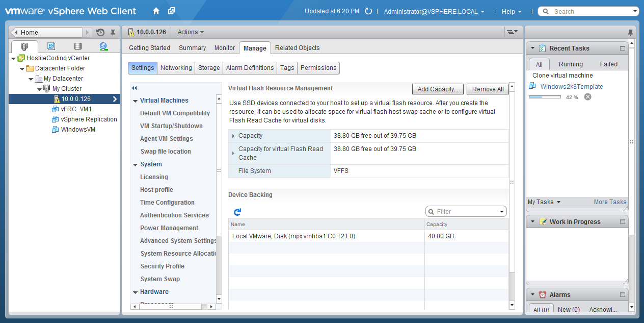Open the object panel view options menu
This screenshot has height=323, width=644.
click(512, 32)
